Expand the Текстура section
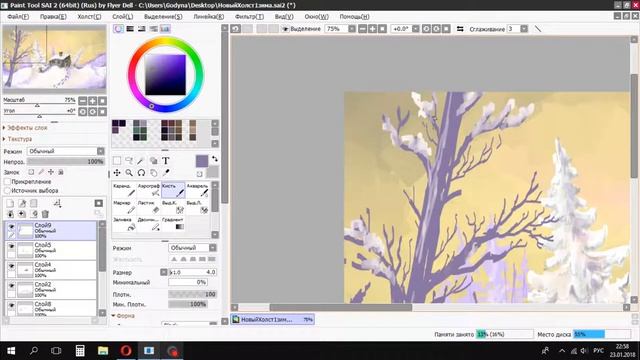Viewport: 640px width, 360px height. 18,139
